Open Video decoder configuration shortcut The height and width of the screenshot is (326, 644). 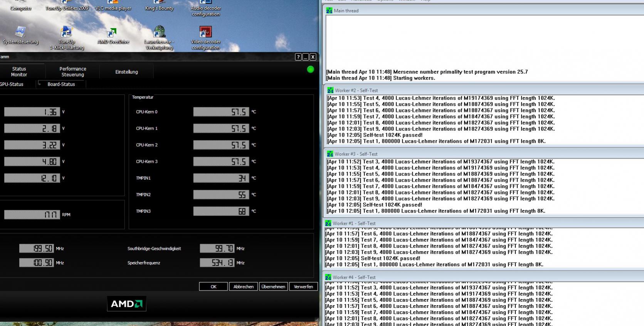205,38
